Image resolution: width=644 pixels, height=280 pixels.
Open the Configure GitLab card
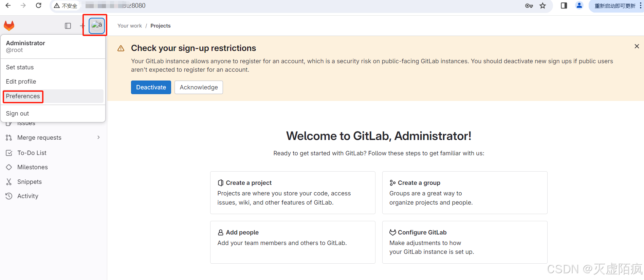(465, 242)
